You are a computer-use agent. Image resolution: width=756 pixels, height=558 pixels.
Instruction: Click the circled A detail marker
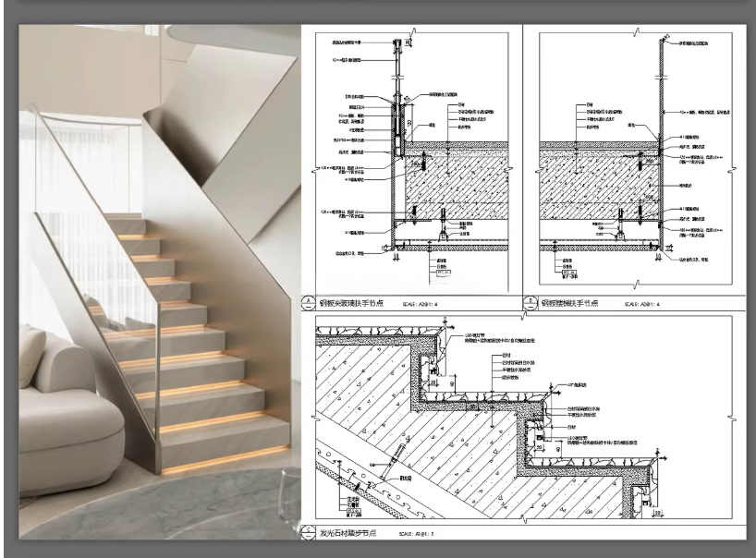(309, 303)
